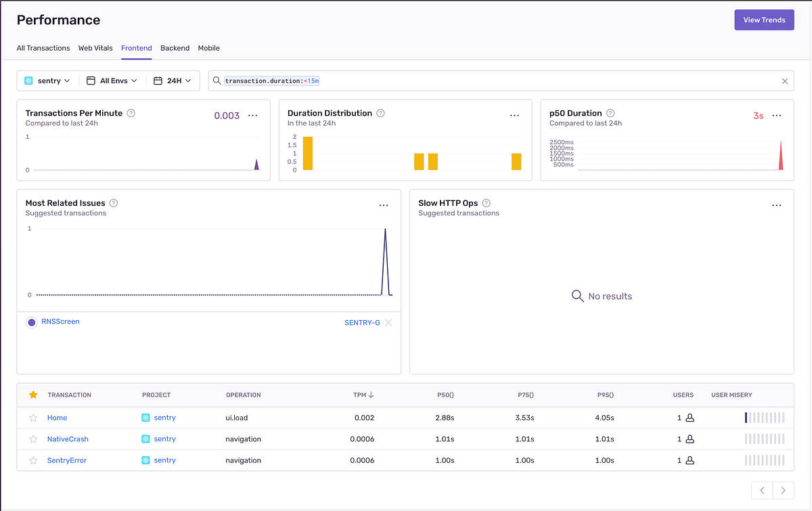
Task: Open the 24H time range dropdown
Action: (173, 81)
